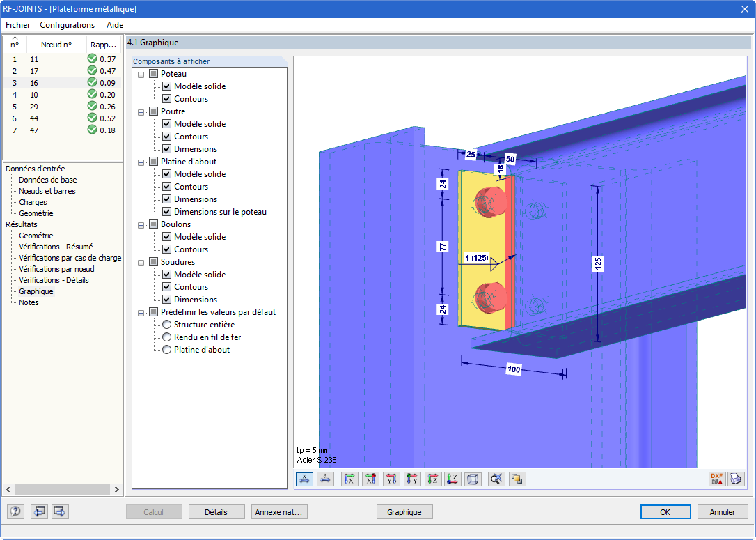Collapse the Poteau tree node

pyautogui.click(x=141, y=75)
